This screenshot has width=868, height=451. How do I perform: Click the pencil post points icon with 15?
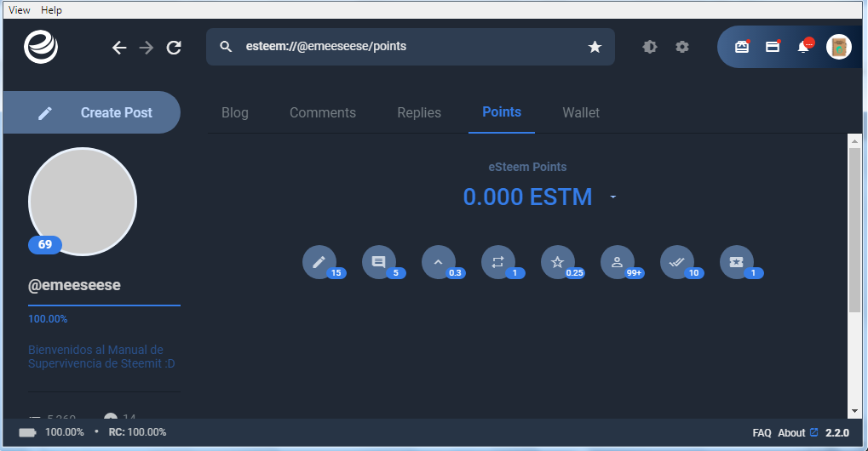tap(319, 262)
